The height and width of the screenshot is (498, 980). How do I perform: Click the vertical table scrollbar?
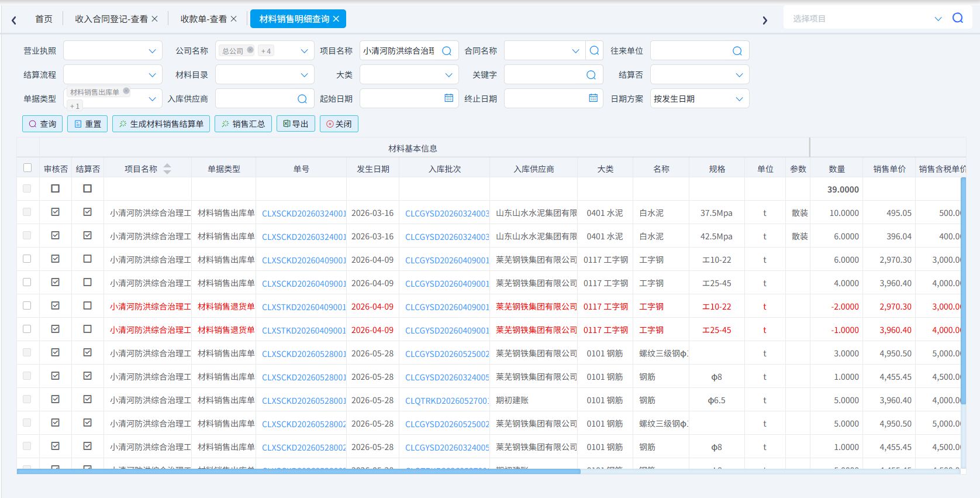coord(963,291)
